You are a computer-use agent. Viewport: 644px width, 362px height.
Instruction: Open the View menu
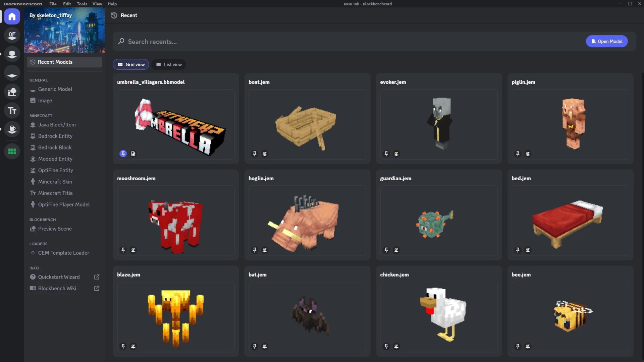click(97, 4)
